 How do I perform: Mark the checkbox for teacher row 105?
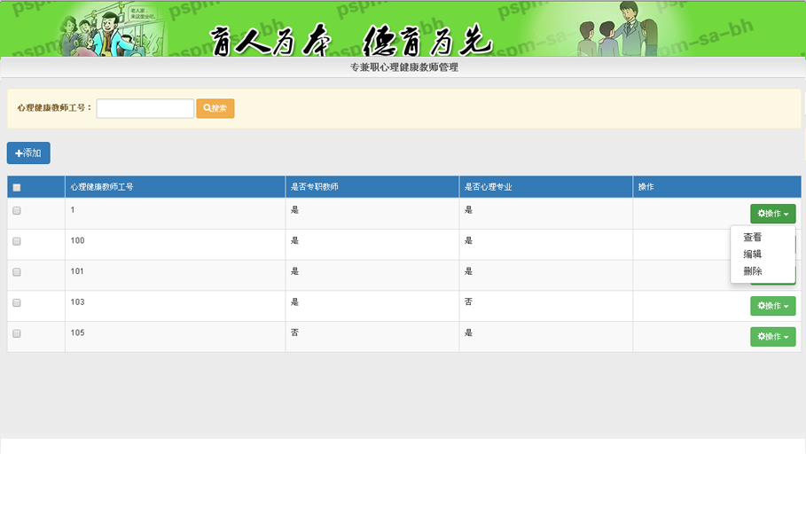[x=17, y=333]
